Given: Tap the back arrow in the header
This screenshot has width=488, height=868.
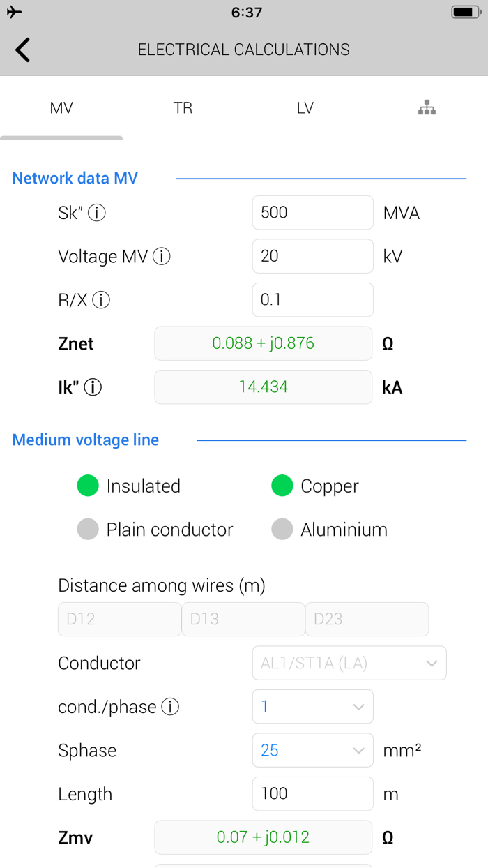Looking at the screenshot, I should coord(22,50).
